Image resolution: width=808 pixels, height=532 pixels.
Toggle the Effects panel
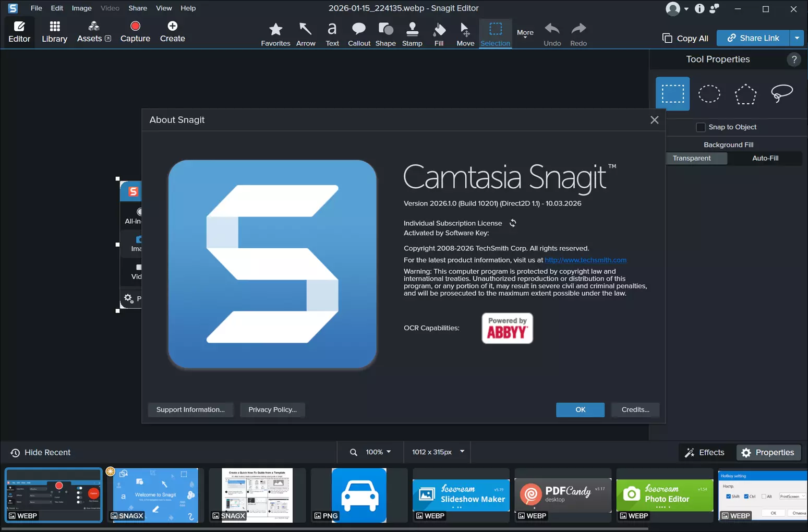click(705, 453)
